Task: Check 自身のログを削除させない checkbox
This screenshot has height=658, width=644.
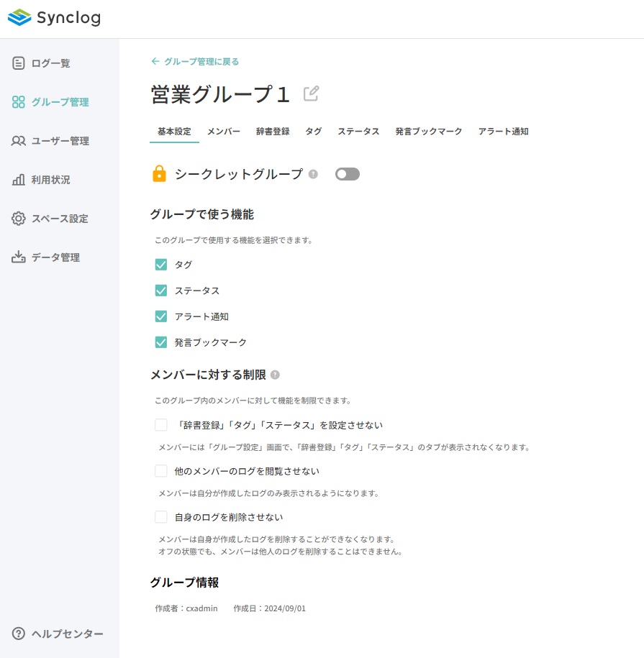Action: click(x=161, y=517)
